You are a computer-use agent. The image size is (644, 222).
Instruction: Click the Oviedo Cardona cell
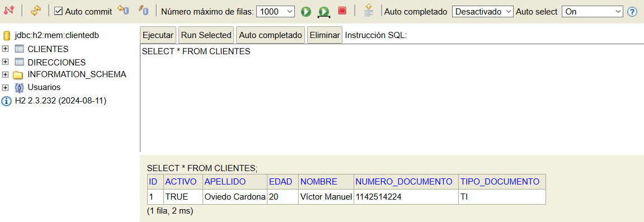(x=235, y=197)
